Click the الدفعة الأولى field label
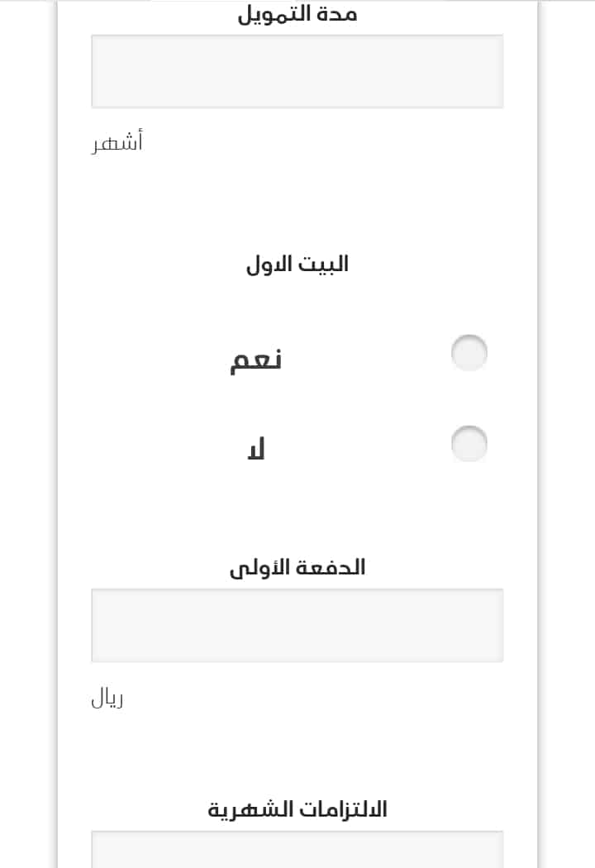 point(297,568)
